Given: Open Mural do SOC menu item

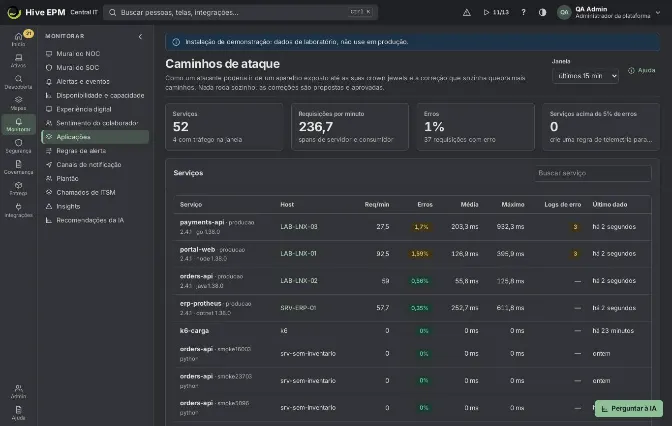Looking at the screenshot, I should [95, 67].
